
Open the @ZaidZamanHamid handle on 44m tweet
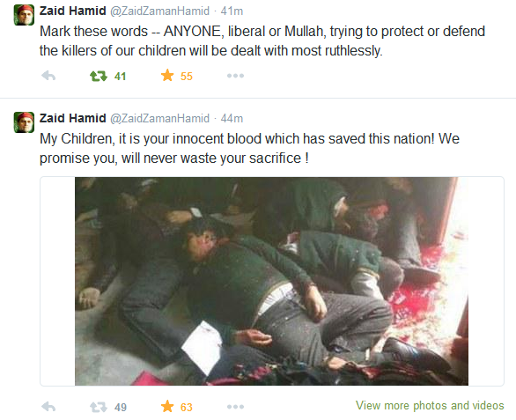pos(159,118)
